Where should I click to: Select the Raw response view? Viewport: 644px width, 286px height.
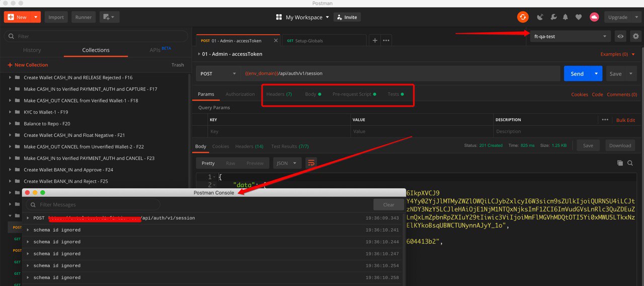pos(230,163)
